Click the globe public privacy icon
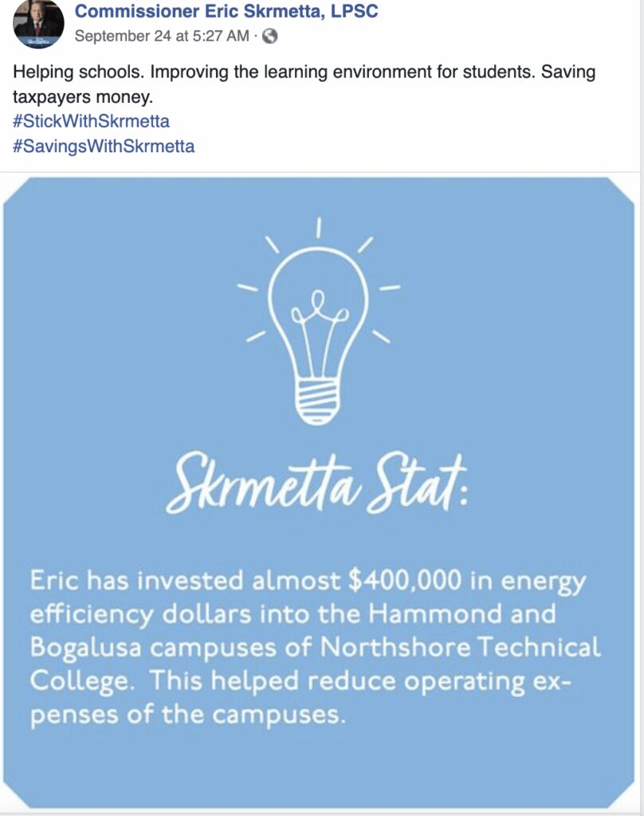The height and width of the screenshot is (816, 644). [270, 36]
